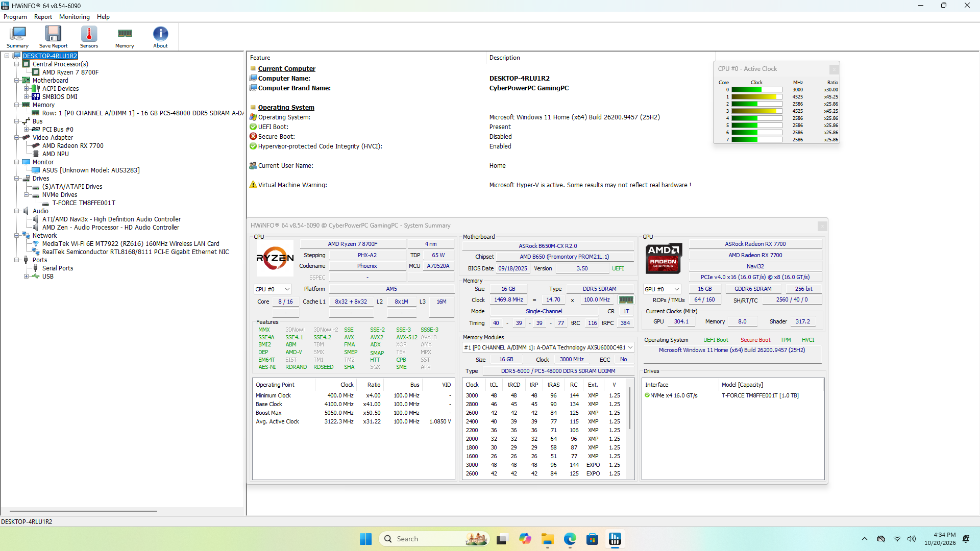Click the taskbar Search box

click(434, 539)
